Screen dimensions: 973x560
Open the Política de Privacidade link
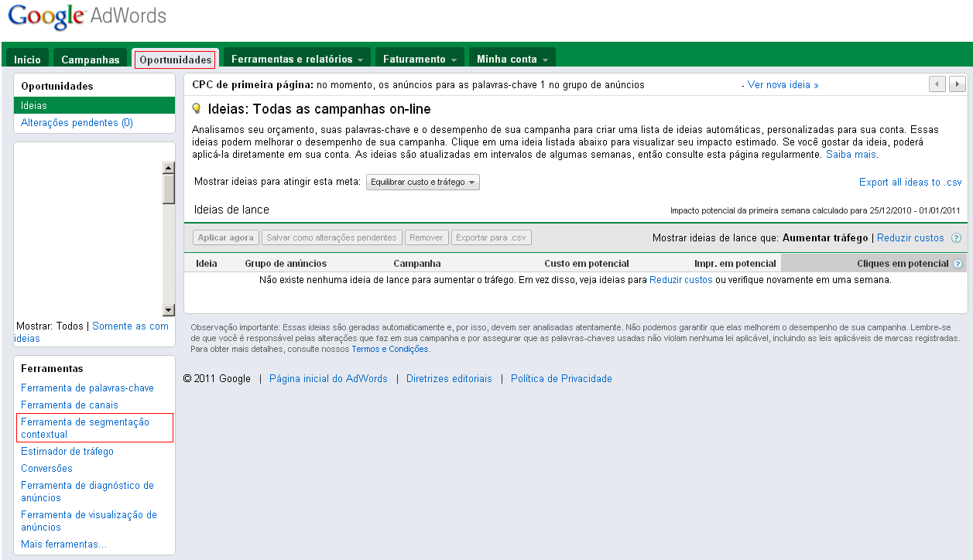tap(561, 379)
